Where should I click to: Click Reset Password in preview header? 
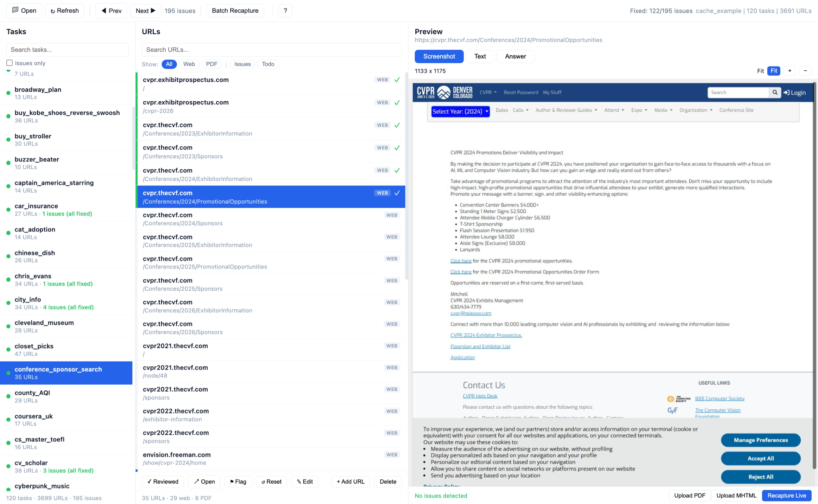pyautogui.click(x=521, y=92)
